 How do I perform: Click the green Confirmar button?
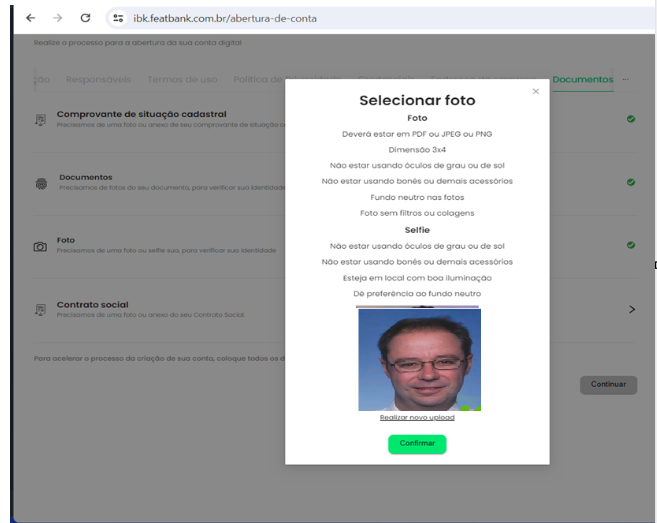point(417,444)
